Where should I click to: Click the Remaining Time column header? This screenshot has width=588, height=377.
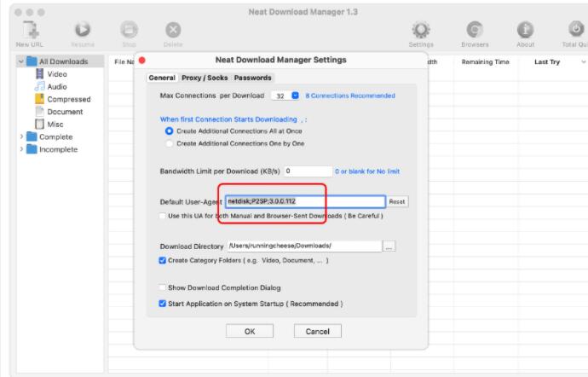coord(485,62)
